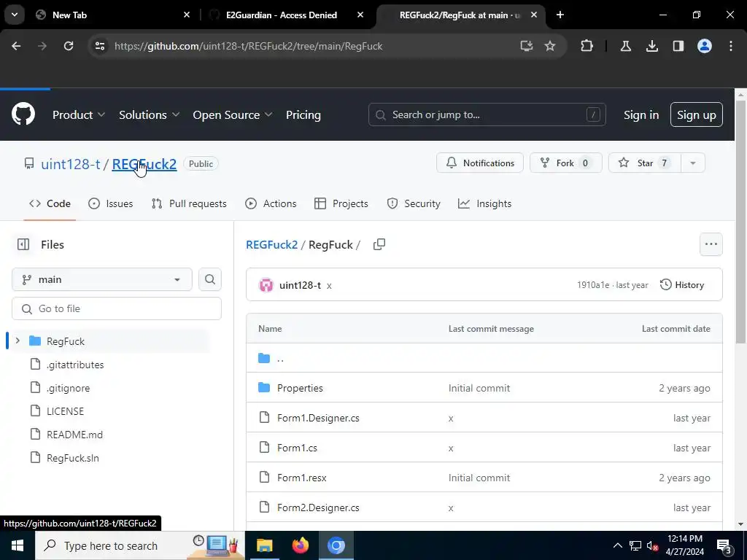Screen dimensions: 747x560
Task: Open the Pull requests tab
Action: pyautogui.click(x=189, y=204)
